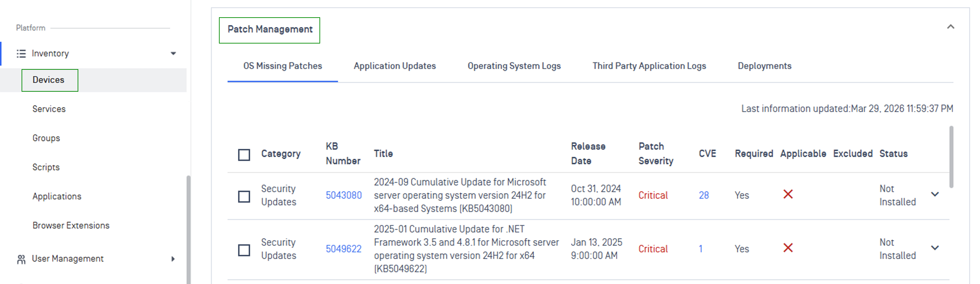Screen dimensions: 980x284
Task: Collapse the Patch Management panel chevron
Action: [950, 27]
